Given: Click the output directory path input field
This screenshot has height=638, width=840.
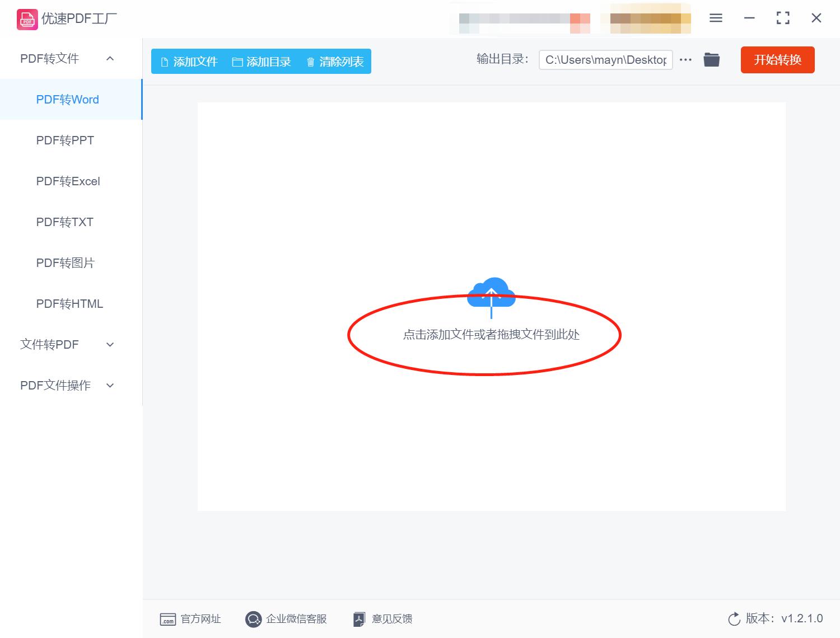Looking at the screenshot, I should click(x=605, y=59).
